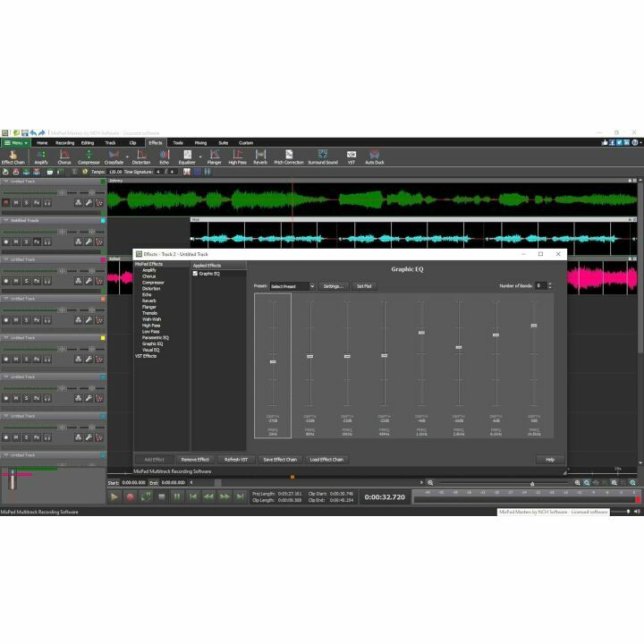Mute the third track with M button

pos(16,281)
